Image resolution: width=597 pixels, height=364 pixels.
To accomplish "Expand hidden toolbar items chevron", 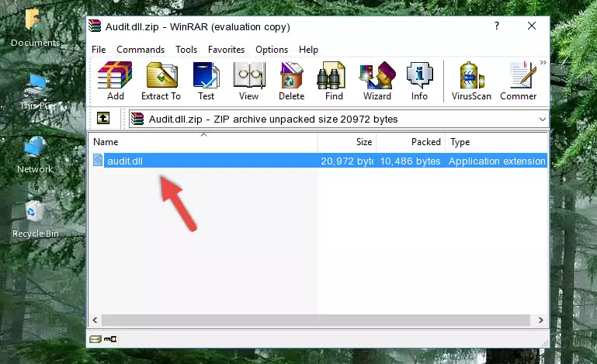I will [543, 62].
